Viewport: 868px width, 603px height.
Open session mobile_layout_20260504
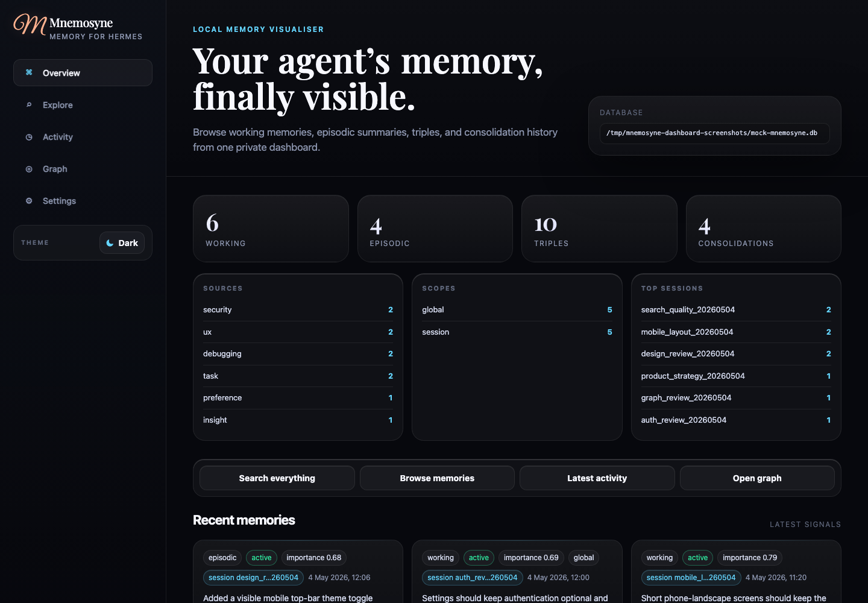coord(736,332)
